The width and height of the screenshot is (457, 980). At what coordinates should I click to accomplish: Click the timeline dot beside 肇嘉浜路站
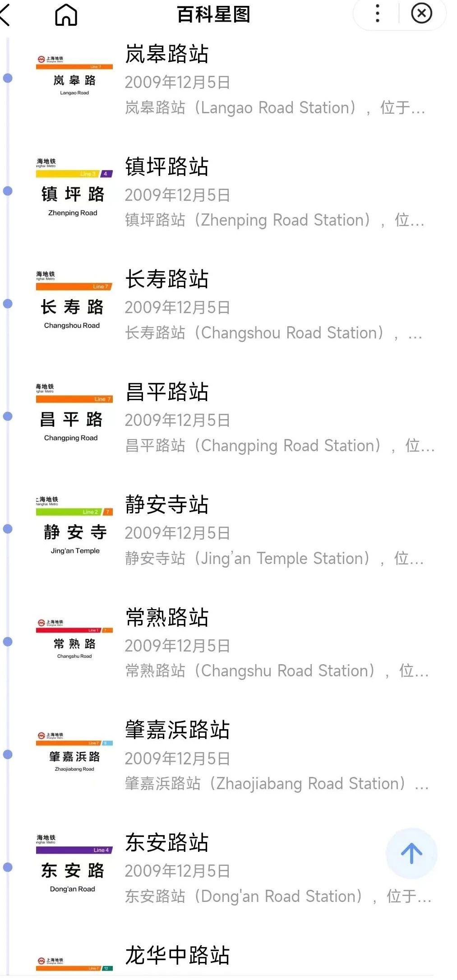tap(8, 754)
